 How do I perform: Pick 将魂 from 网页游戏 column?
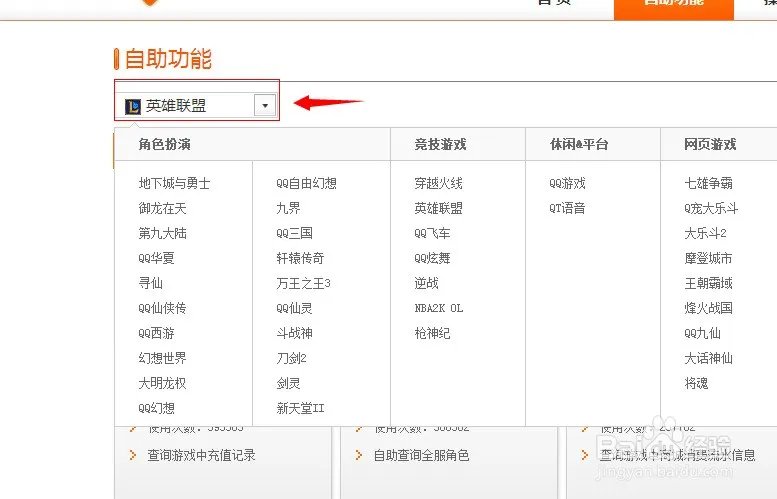[696, 383]
